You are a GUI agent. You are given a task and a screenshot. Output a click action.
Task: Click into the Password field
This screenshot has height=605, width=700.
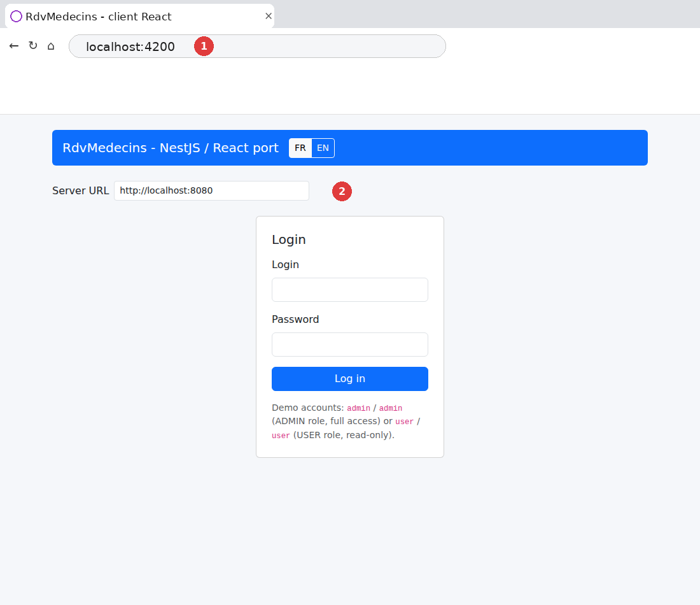pyautogui.click(x=349, y=345)
